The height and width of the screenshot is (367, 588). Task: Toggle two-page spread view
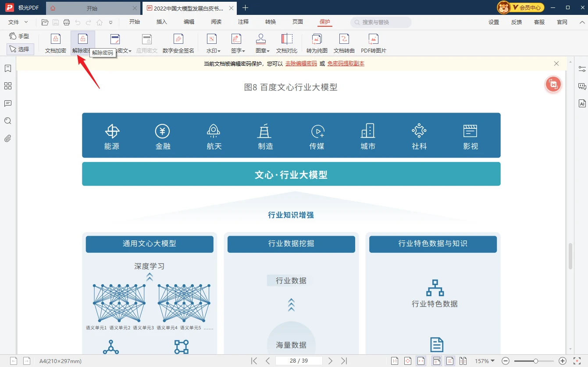pos(463,361)
